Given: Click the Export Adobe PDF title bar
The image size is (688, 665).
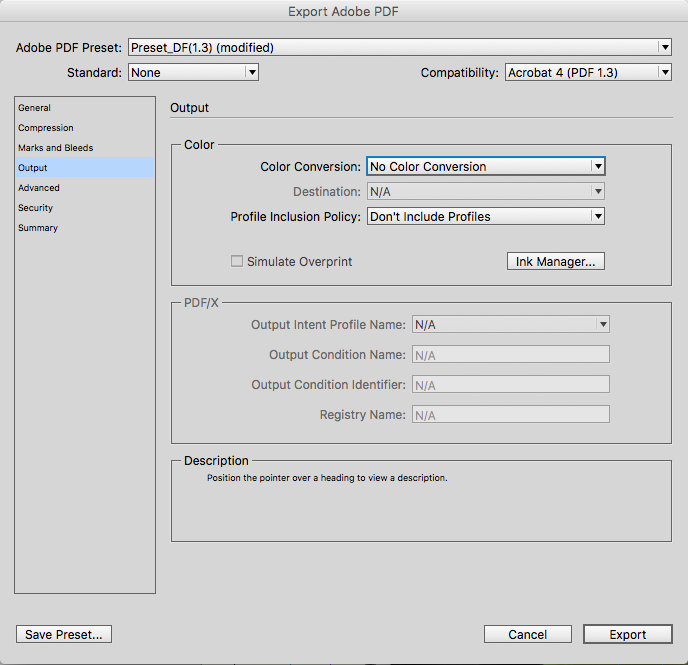Looking at the screenshot, I should point(344,11).
